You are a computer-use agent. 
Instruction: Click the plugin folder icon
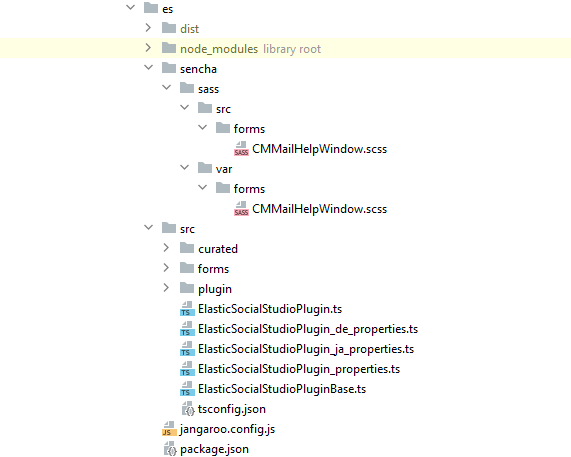tap(187, 288)
